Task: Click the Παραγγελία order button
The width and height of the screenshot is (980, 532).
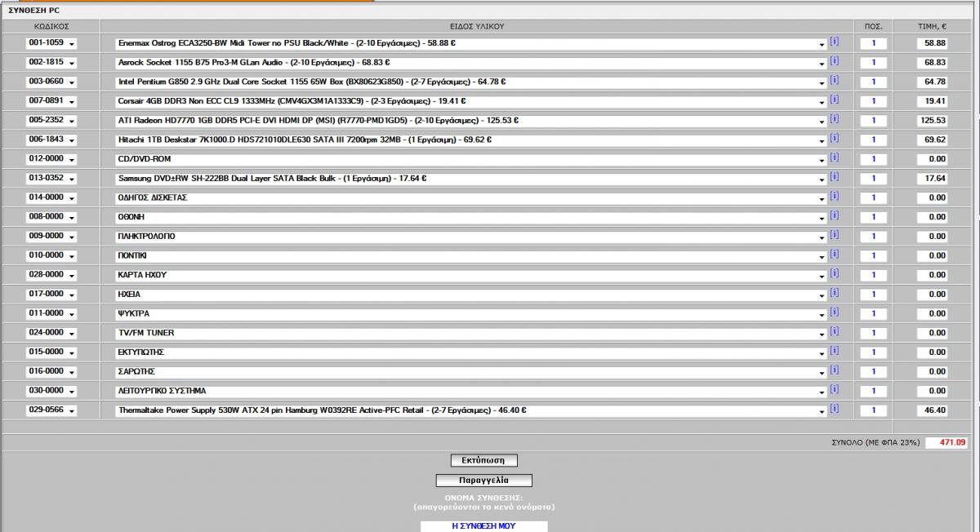Action: (x=484, y=481)
